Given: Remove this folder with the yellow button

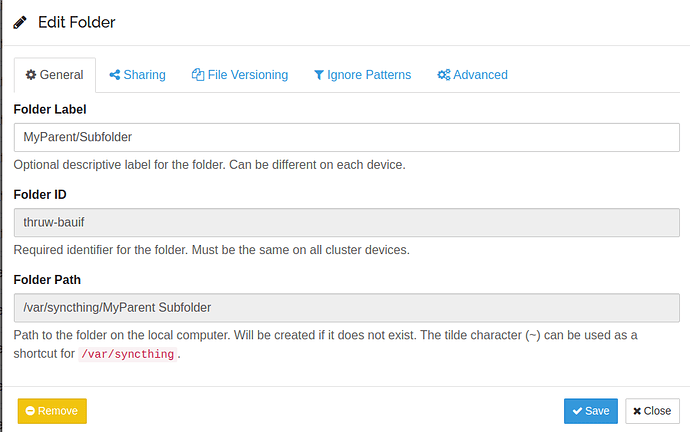Looking at the screenshot, I should (x=52, y=411).
